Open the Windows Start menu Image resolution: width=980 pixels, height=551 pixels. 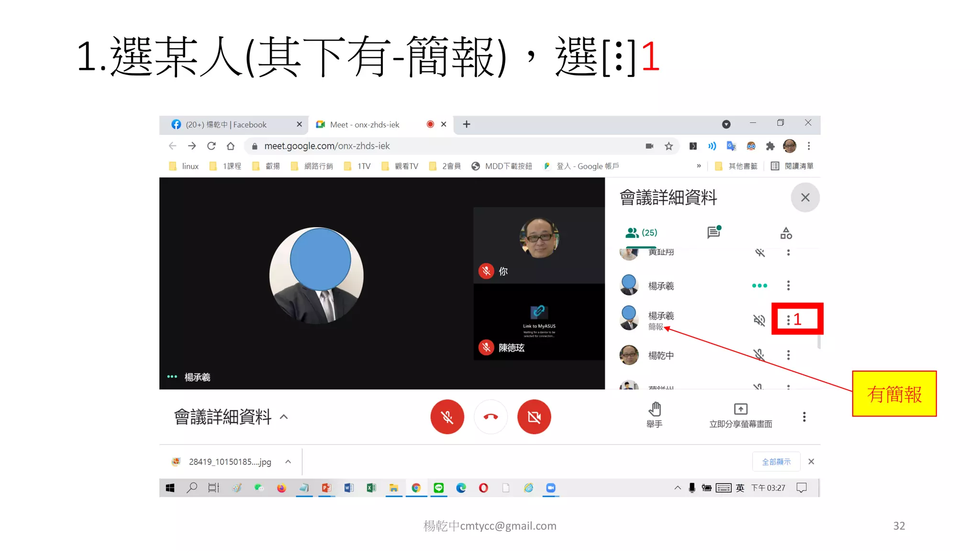click(170, 488)
